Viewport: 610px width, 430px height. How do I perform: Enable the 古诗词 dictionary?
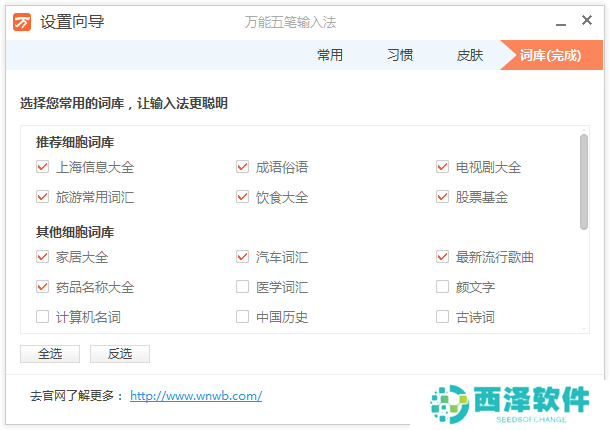point(442,317)
